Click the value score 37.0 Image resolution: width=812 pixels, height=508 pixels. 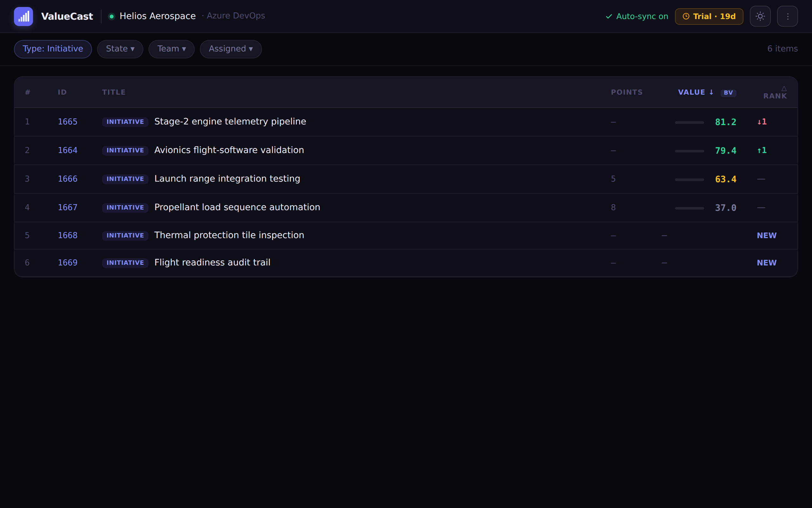coord(725,208)
